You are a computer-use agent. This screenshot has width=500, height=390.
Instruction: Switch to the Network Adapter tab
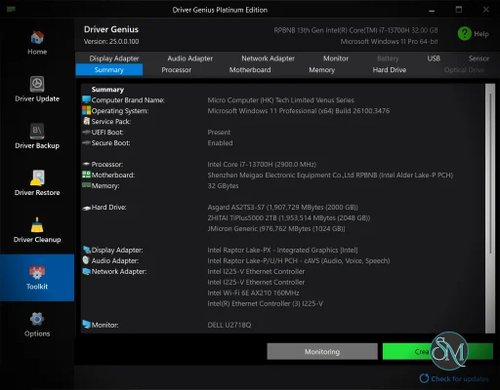pyautogui.click(x=268, y=58)
